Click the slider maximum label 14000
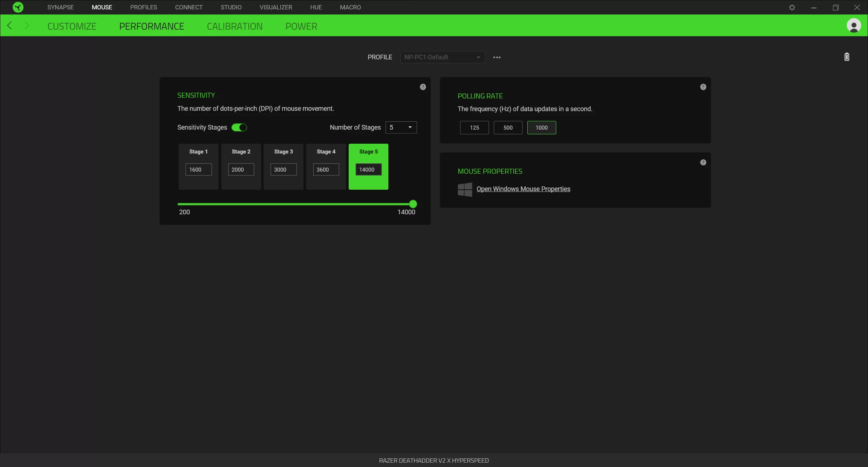Image resolution: width=868 pixels, height=467 pixels. click(406, 212)
